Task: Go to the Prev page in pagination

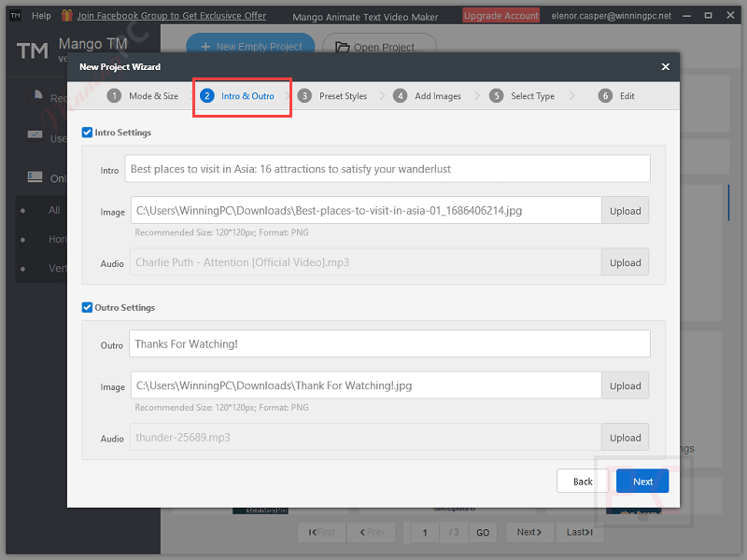Action: pyautogui.click(x=372, y=532)
